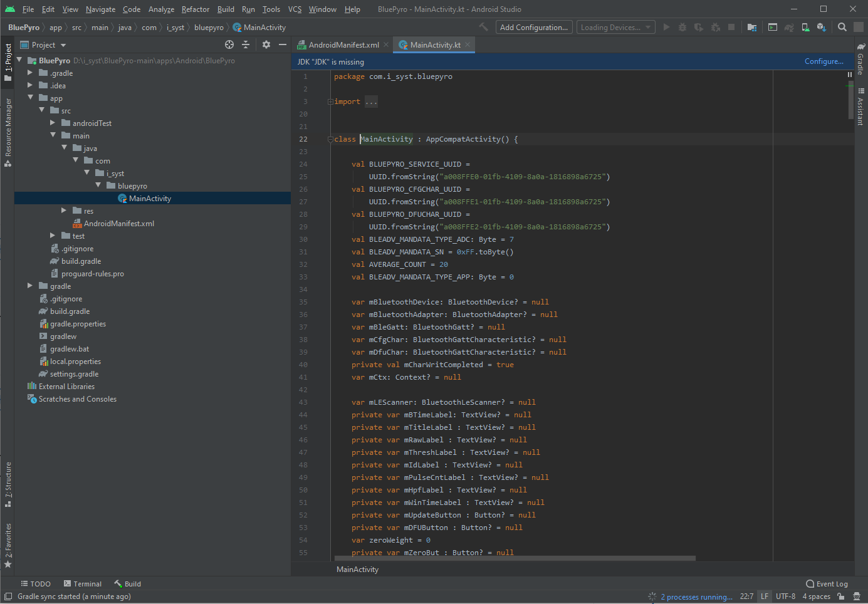This screenshot has height=604, width=868.
Task: Click the background tasks progress spinner
Action: pyautogui.click(x=652, y=596)
